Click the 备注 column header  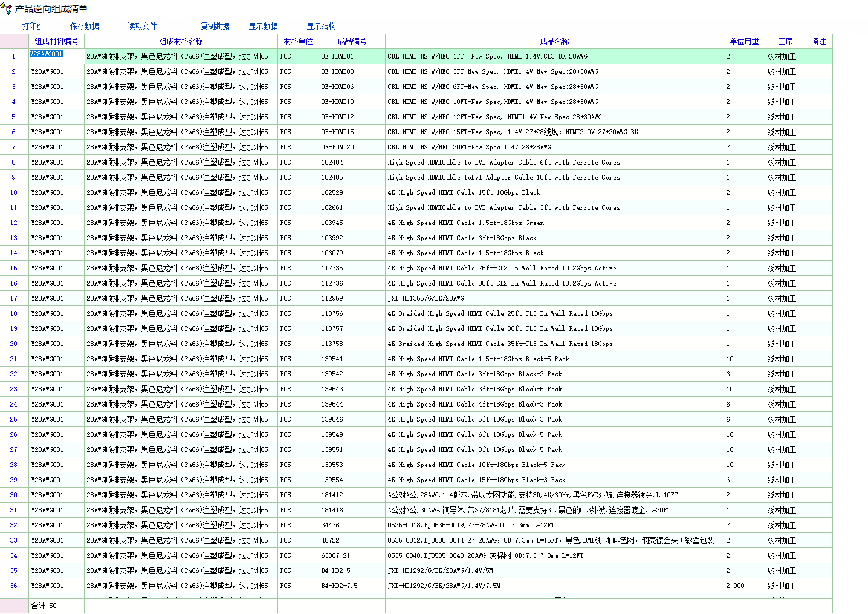[819, 41]
